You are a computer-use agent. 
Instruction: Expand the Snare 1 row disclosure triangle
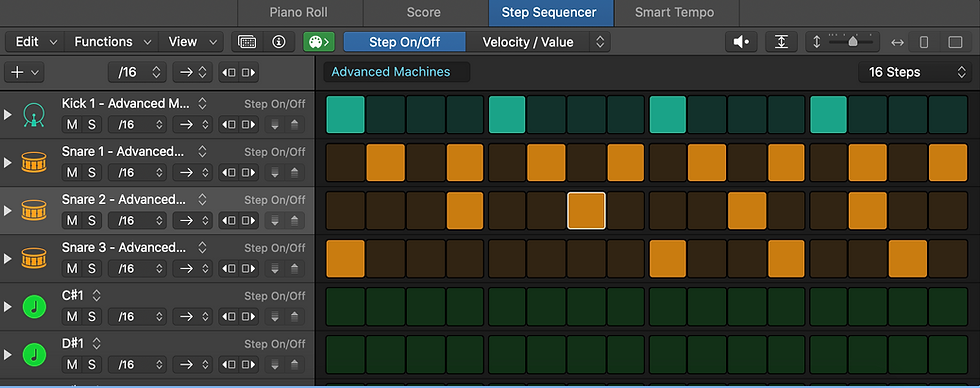coord(8,162)
